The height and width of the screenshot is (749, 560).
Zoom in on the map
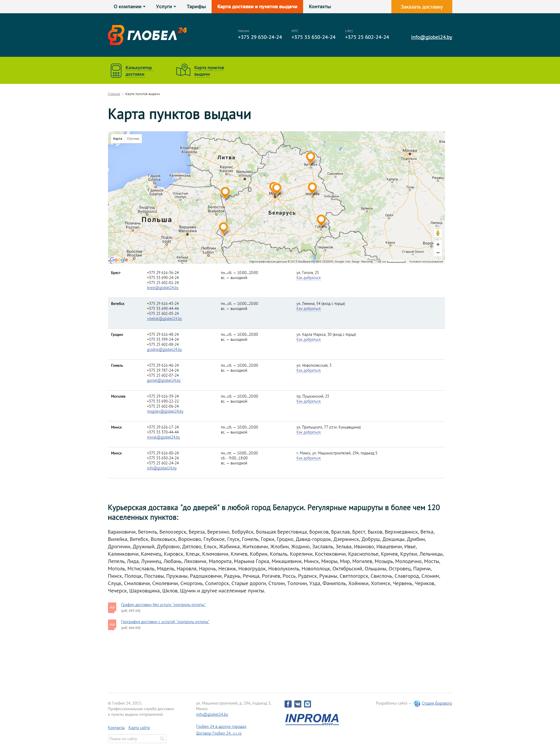[x=438, y=245]
